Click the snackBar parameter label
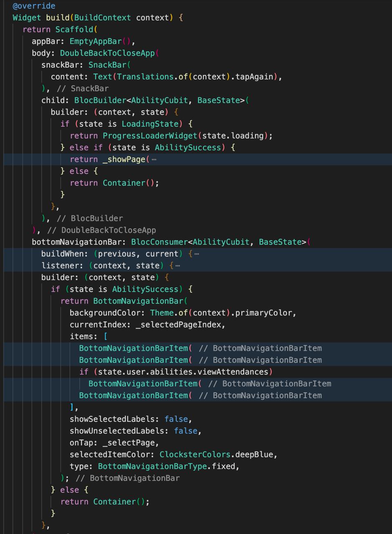The width and height of the screenshot is (392, 534). pyautogui.click(x=60, y=65)
